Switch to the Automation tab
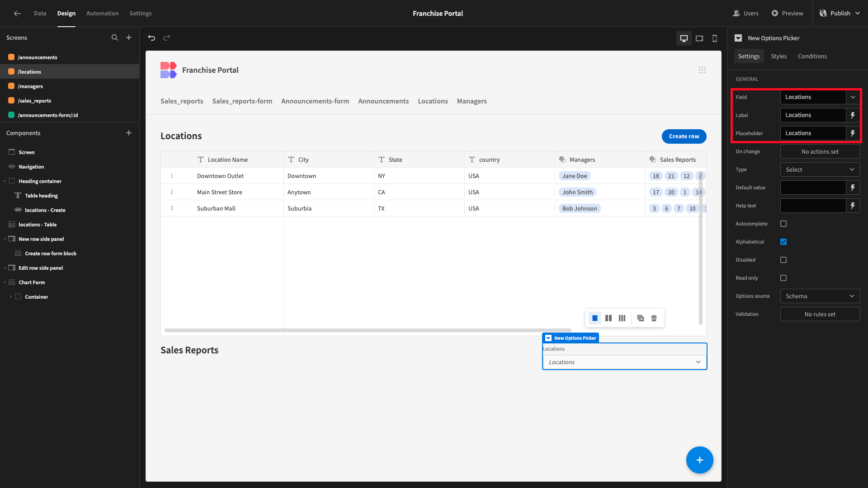Screen dimensions: 868x488 [x=103, y=13]
